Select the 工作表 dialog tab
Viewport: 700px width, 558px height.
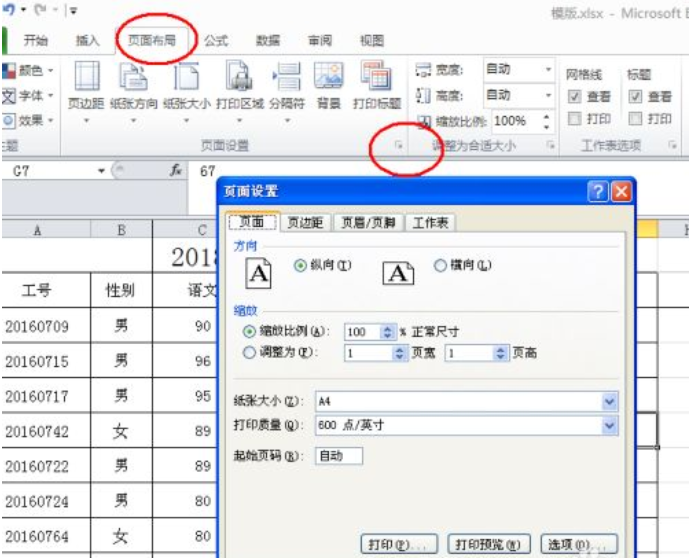click(430, 222)
